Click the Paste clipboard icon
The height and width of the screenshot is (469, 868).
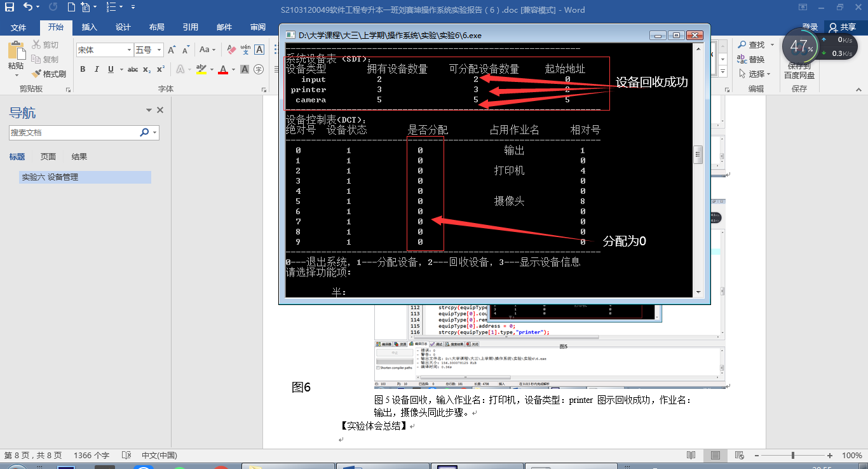pos(15,50)
